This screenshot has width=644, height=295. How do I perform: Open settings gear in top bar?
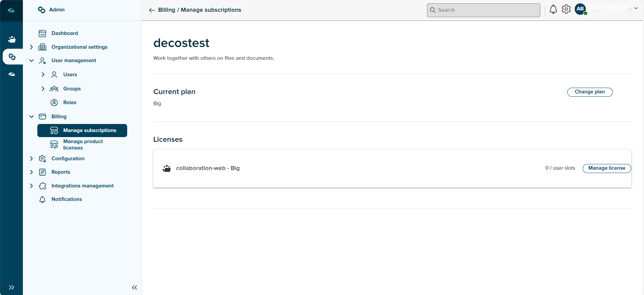(x=566, y=9)
